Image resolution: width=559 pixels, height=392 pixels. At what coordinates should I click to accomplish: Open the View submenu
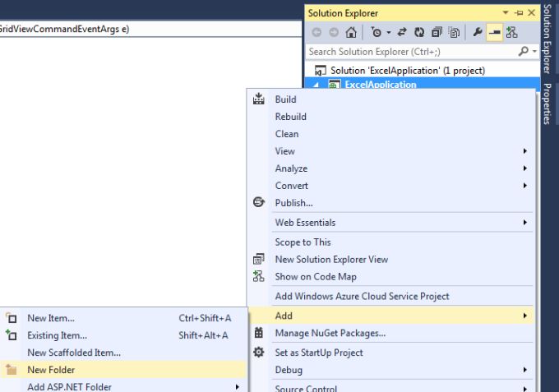coord(391,151)
